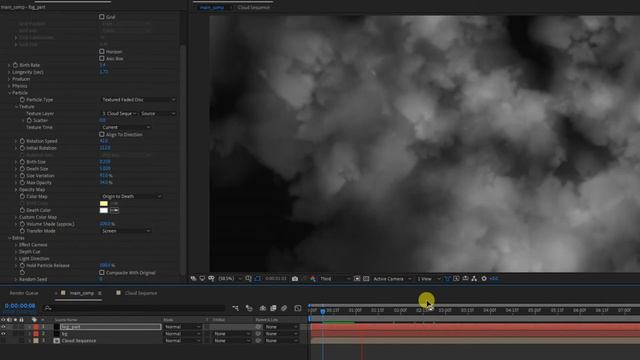Viewport: 640px width, 360px height.
Task: Open the Texture Layer dropdown
Action: (119, 113)
